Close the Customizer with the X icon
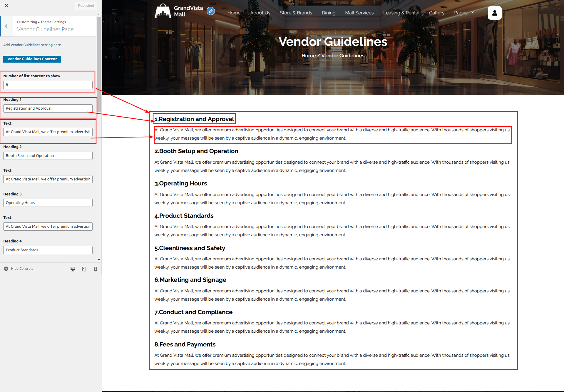The height and width of the screenshot is (392, 564). pos(6,6)
